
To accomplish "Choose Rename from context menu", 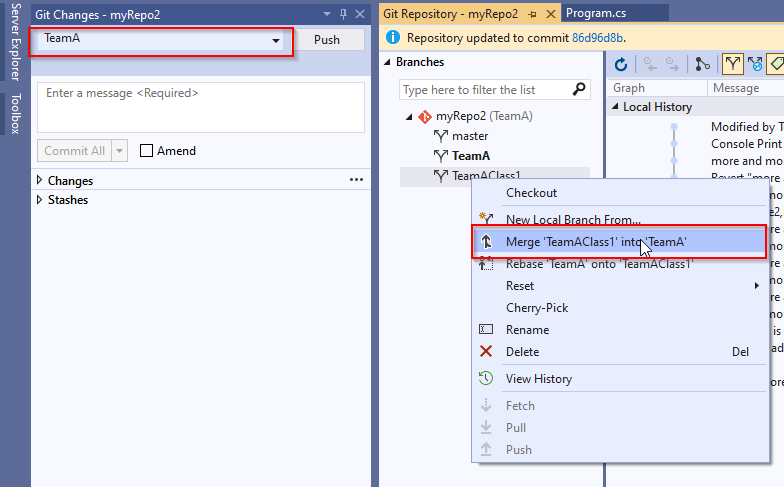I will (x=620, y=330).
